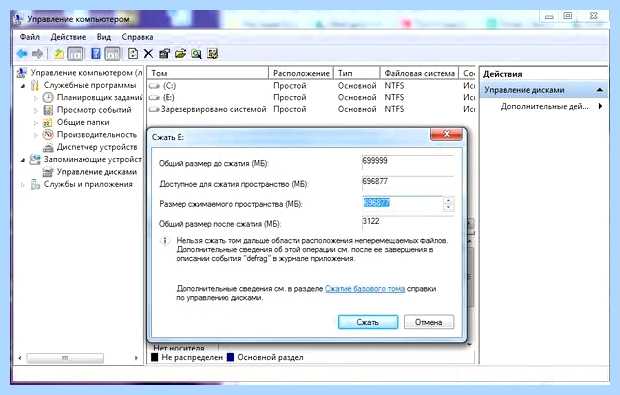Click the blue Основной раздел legend swatch

[x=231, y=357]
